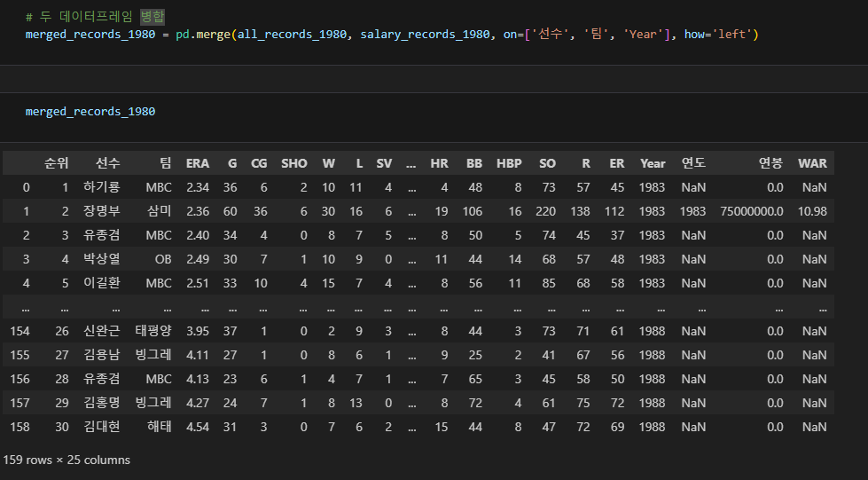Click team 'OB' in row 3
This screenshot has height=480, width=868.
coord(163,259)
